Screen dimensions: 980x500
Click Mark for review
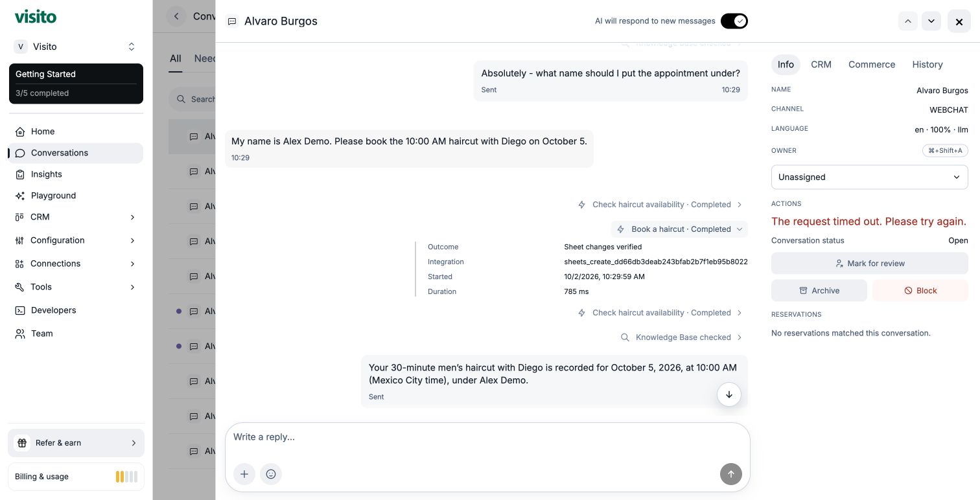tap(869, 264)
